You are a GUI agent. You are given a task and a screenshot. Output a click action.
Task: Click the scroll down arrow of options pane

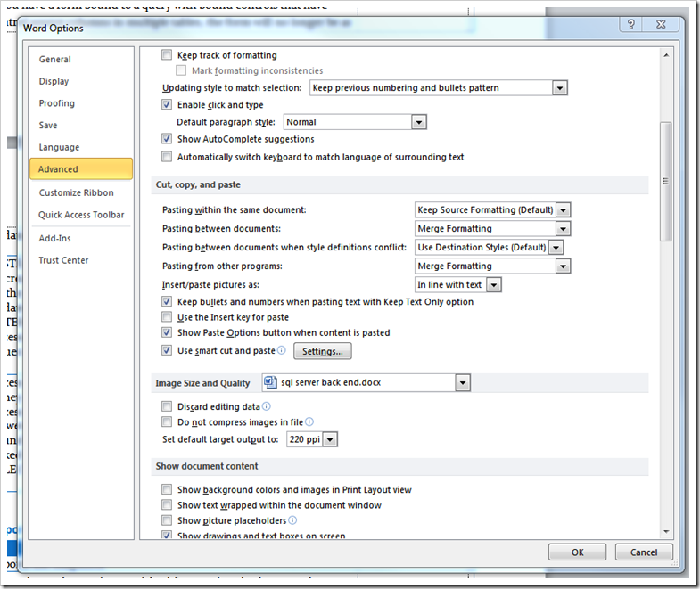pyautogui.click(x=666, y=531)
